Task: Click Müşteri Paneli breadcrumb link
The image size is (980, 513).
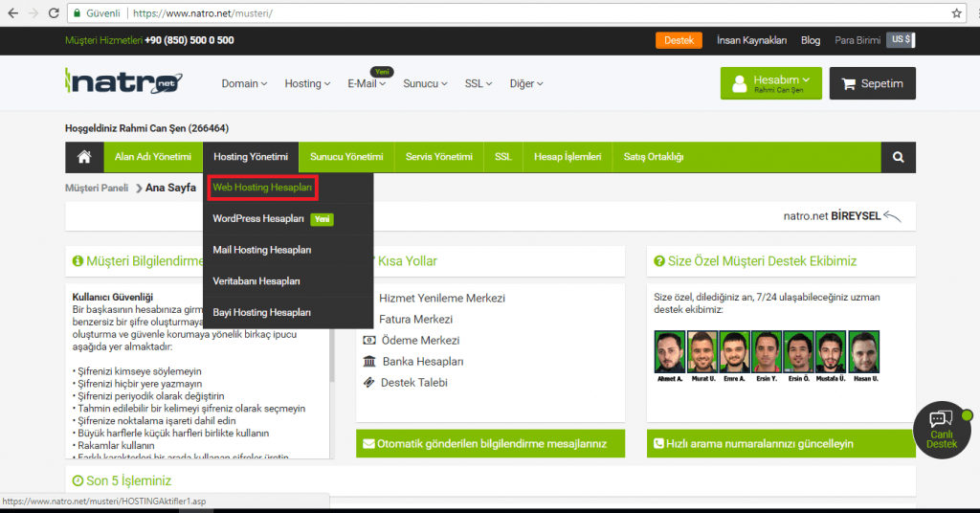Action: tap(97, 188)
